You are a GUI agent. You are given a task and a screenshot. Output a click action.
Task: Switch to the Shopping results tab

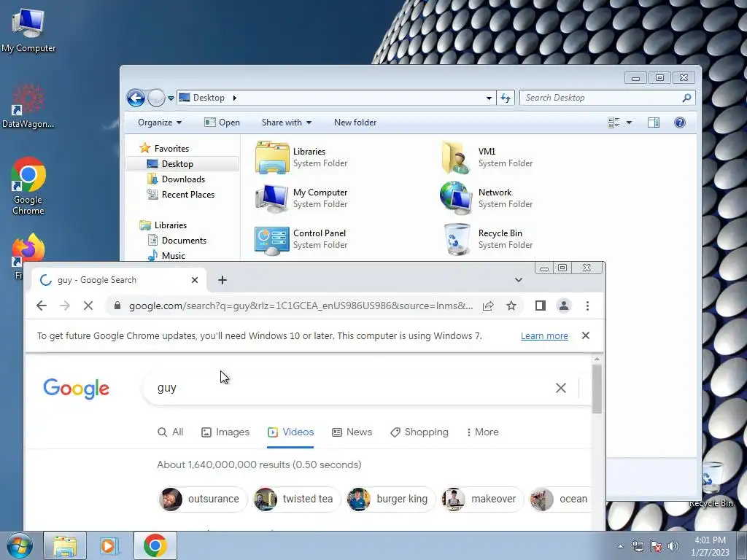pyautogui.click(x=419, y=432)
